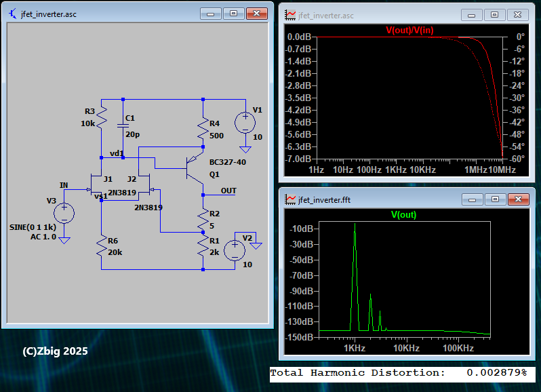Viewport: 541px width, 392px height.
Task: Click the OUT net label
Action: (x=228, y=191)
